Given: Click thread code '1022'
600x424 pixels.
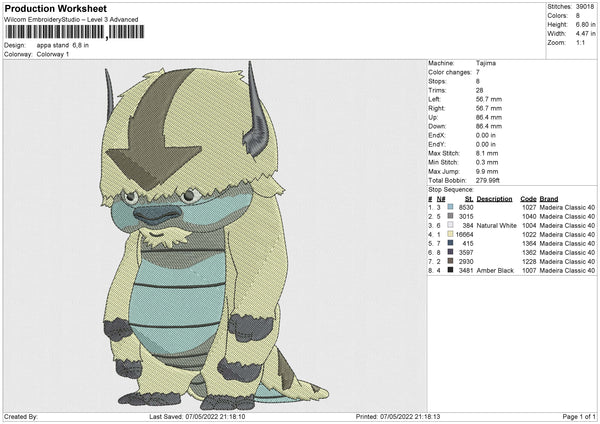Looking at the screenshot, I should click(x=529, y=235).
